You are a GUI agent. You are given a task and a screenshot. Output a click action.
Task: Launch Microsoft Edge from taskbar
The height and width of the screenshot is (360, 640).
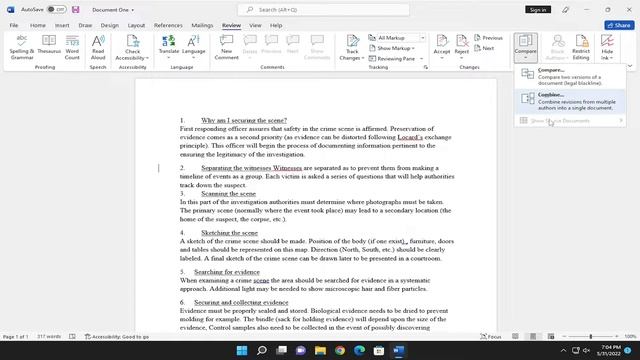pos(360,351)
